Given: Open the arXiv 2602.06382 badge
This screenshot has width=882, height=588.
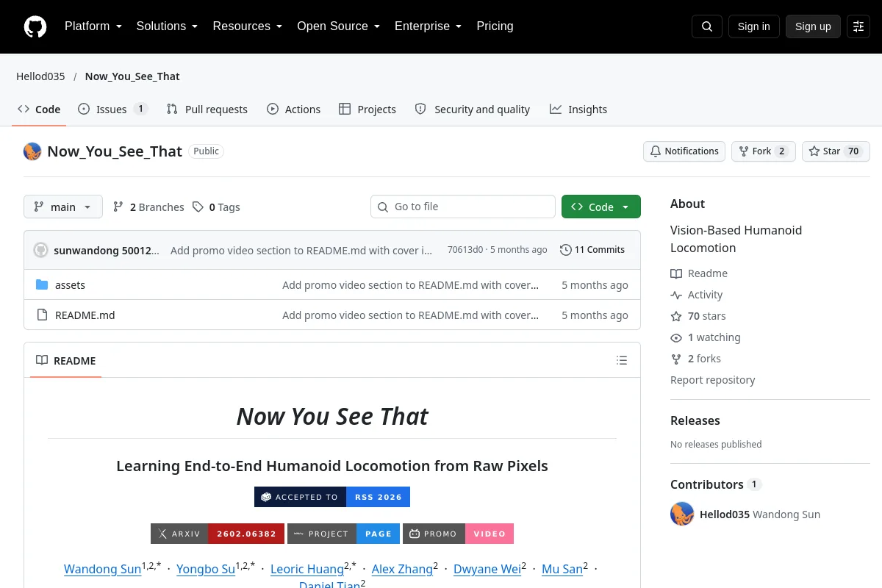Looking at the screenshot, I should tap(218, 534).
